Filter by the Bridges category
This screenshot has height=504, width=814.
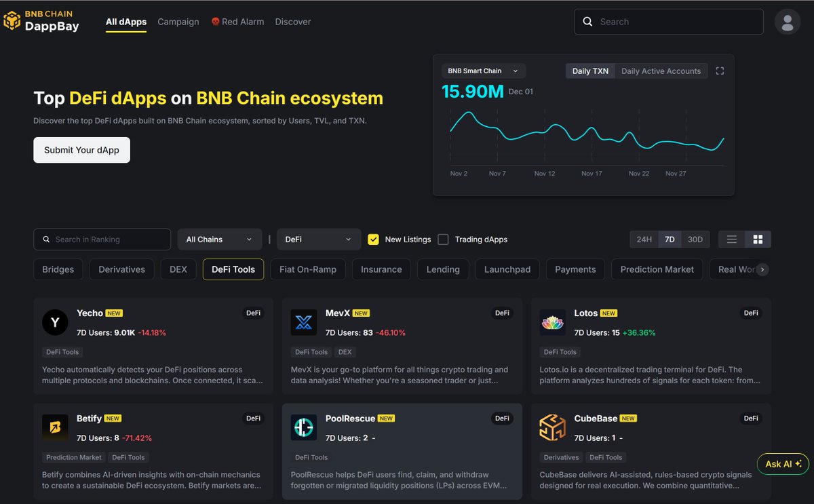coord(58,269)
